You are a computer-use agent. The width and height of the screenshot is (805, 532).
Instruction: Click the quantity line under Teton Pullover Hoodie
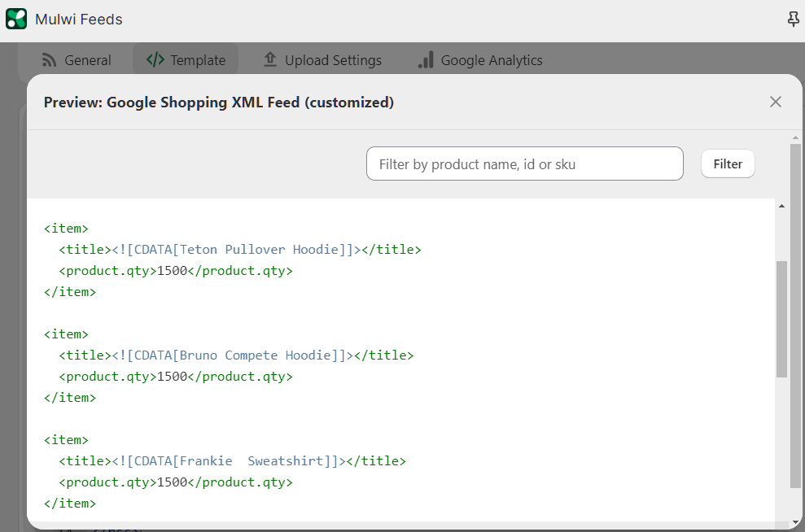click(176, 271)
